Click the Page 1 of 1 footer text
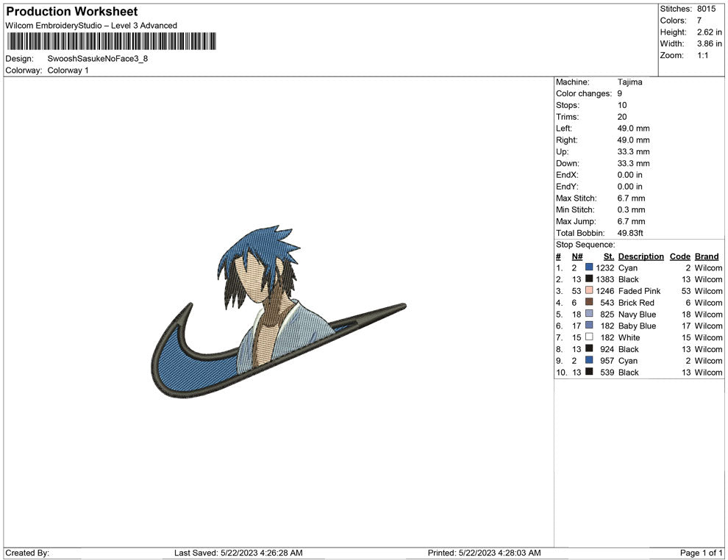 [701, 553]
